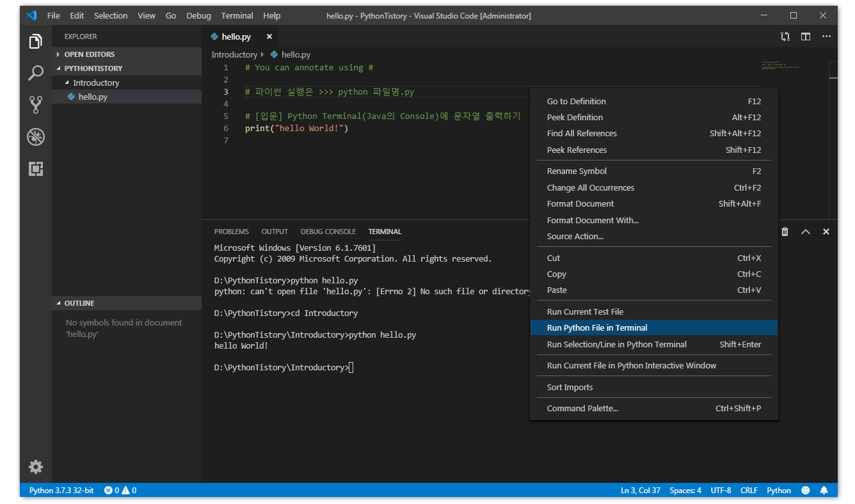This screenshot has width=855, height=504.
Task: Close the terminal panel
Action: (826, 232)
